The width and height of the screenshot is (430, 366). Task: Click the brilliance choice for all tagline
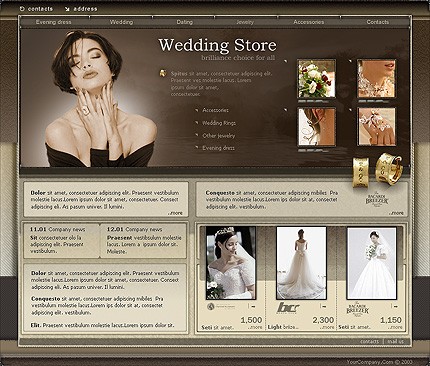[238, 58]
